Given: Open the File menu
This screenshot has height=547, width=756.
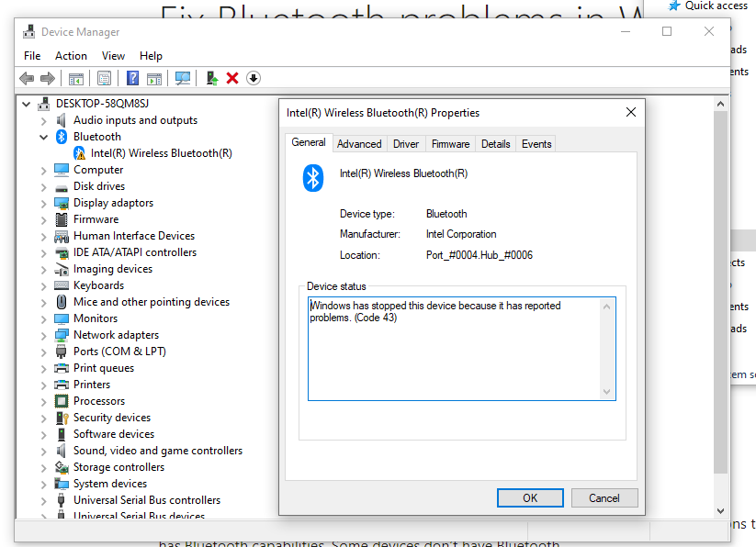Looking at the screenshot, I should [32, 56].
